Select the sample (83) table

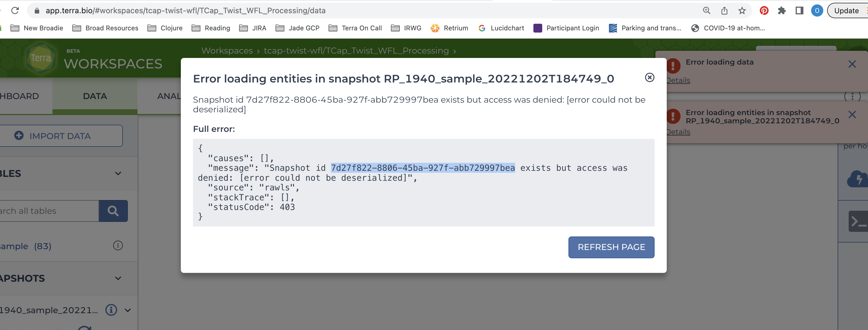(26, 246)
